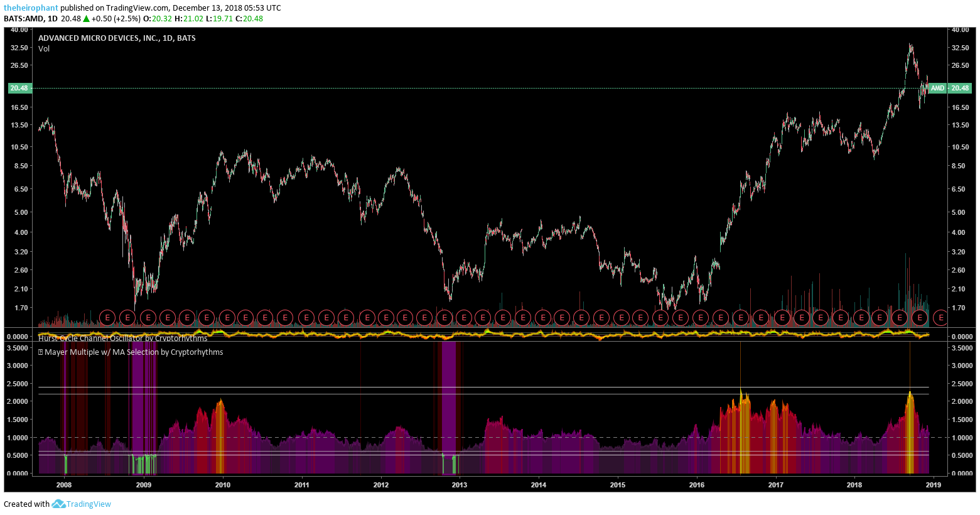Click 32.50 on the right price axis
Screen dimensions: 980x515
[960, 48]
